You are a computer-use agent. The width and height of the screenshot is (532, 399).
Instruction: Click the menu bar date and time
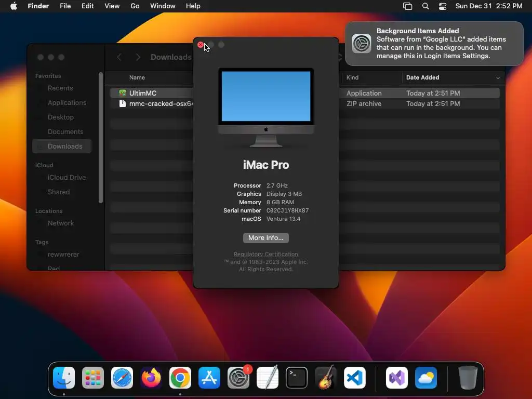(x=489, y=6)
